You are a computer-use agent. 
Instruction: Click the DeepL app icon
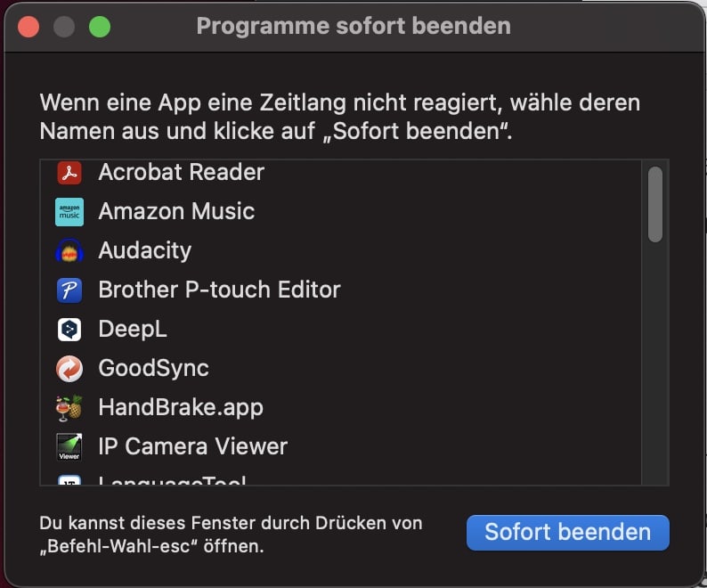point(69,329)
